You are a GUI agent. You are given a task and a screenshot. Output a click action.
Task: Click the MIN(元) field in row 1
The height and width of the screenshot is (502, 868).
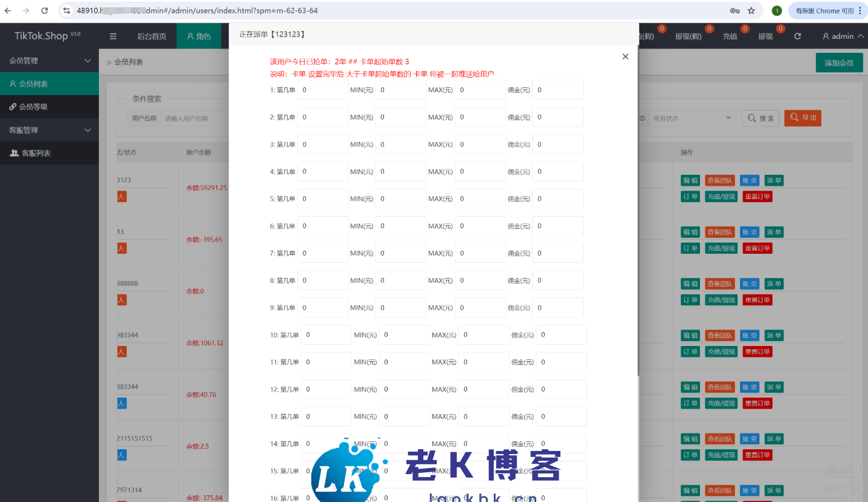(x=400, y=90)
